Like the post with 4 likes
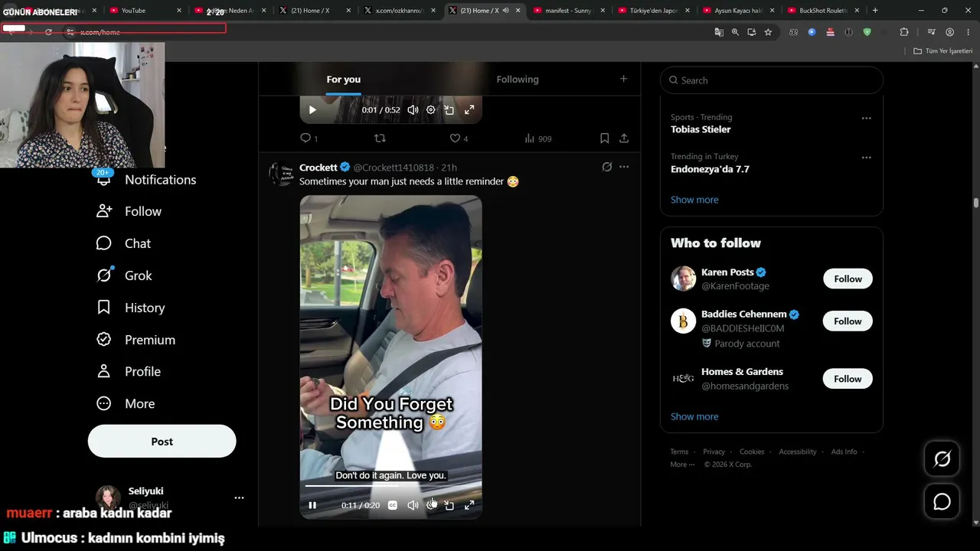Screen dimensions: 980x551 tap(459, 139)
